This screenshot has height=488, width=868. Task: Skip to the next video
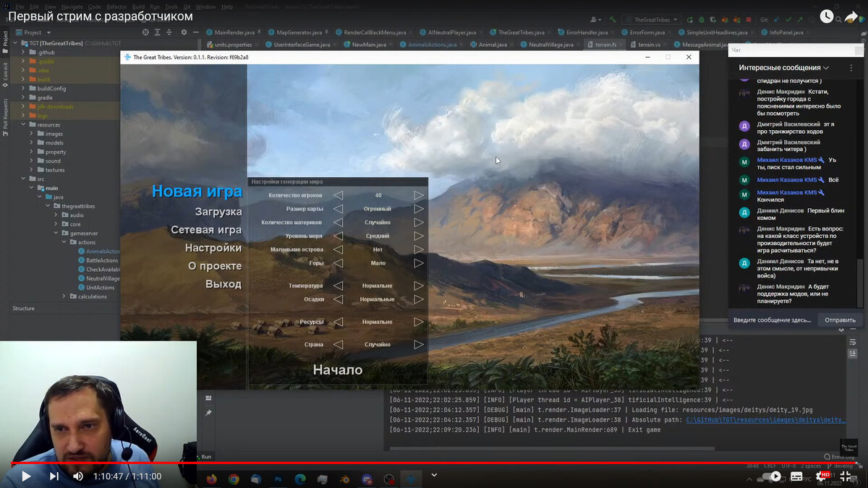[x=54, y=476]
